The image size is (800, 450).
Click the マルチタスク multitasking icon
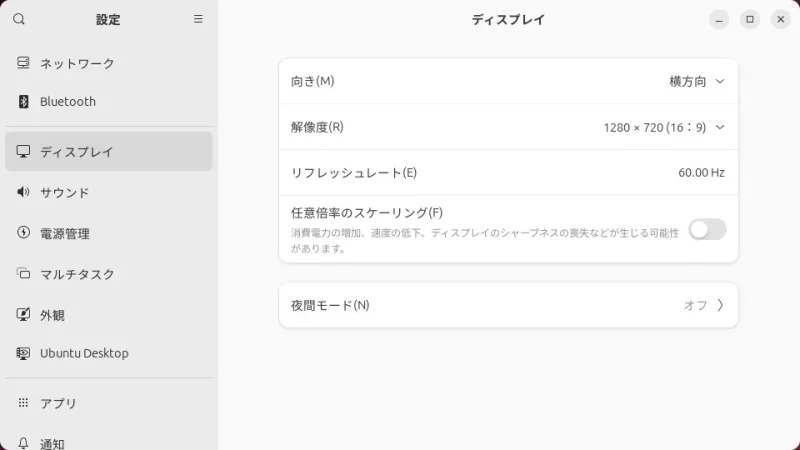click(24, 273)
